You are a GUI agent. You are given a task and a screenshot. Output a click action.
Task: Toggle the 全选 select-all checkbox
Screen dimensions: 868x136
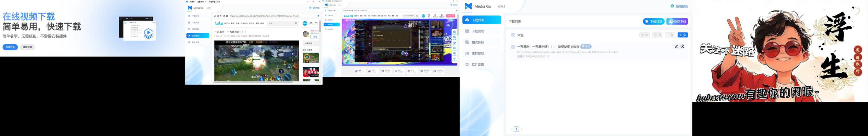pyautogui.click(x=513, y=35)
